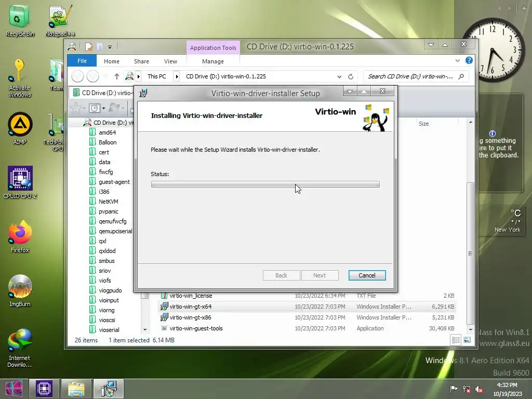Open Customize Quick Access Toolbar dropdown

(x=110, y=47)
